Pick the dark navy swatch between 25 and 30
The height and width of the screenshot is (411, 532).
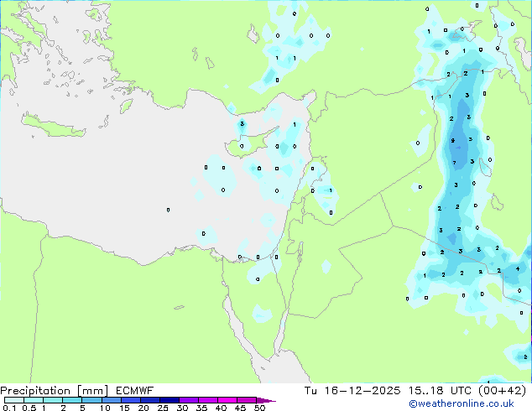tap(169, 400)
